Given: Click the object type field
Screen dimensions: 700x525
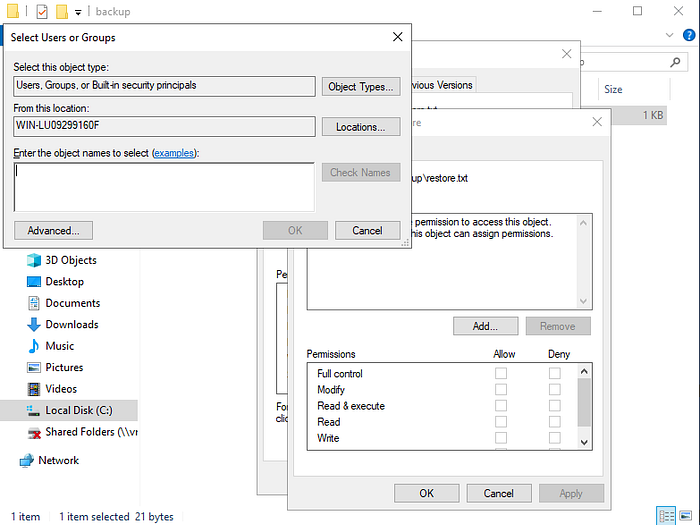Looking at the screenshot, I should pyautogui.click(x=164, y=86).
